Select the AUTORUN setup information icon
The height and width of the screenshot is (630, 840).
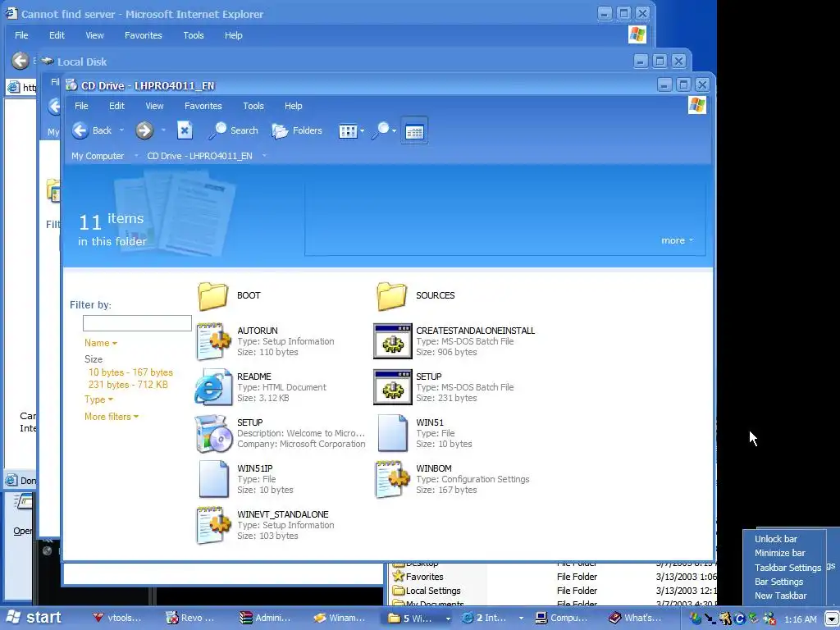pyautogui.click(x=213, y=341)
